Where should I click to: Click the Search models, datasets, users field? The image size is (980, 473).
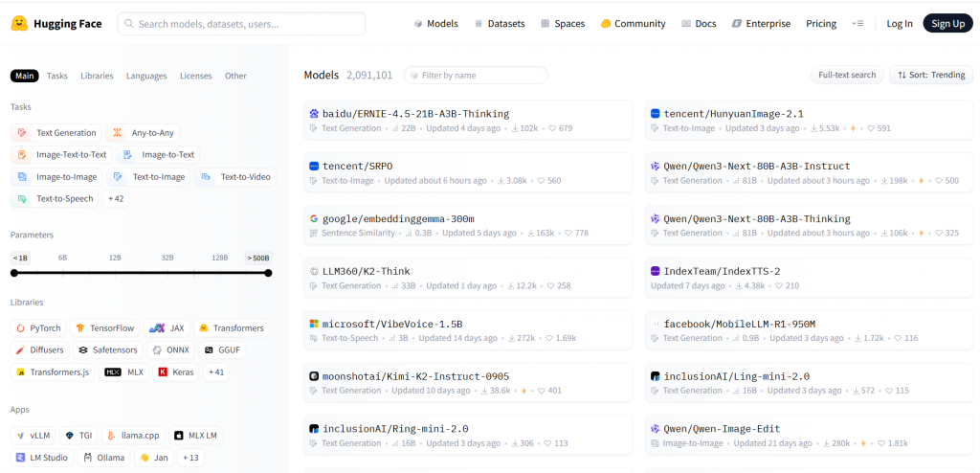click(x=241, y=24)
